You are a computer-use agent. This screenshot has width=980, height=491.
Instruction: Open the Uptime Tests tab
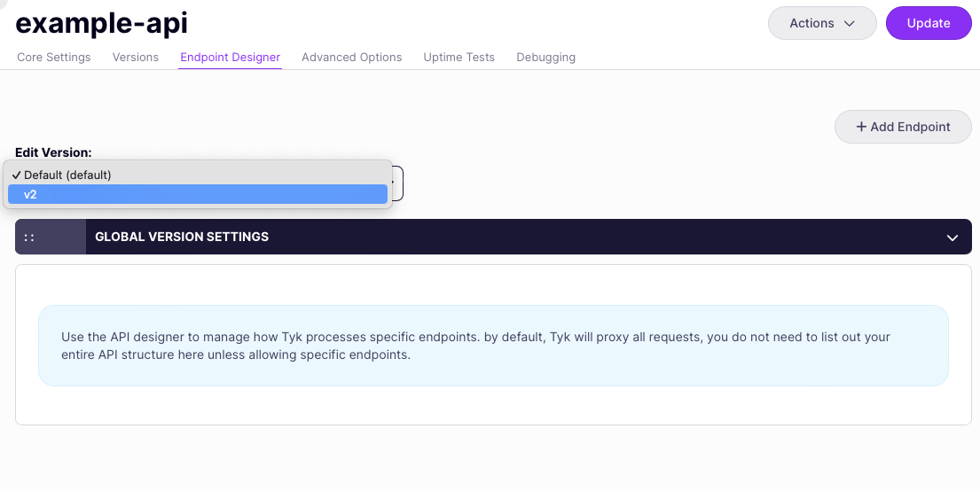(x=459, y=58)
